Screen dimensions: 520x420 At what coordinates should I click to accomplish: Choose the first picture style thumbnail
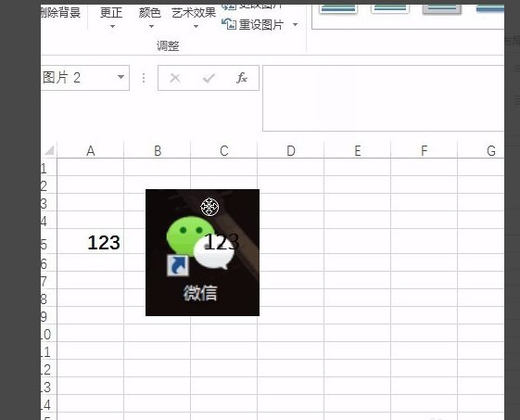pyautogui.click(x=338, y=9)
